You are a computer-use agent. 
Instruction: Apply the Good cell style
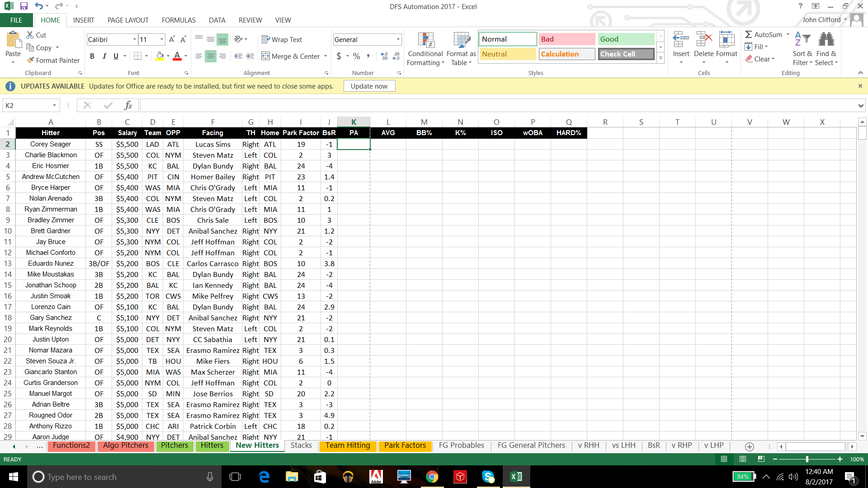coord(626,39)
